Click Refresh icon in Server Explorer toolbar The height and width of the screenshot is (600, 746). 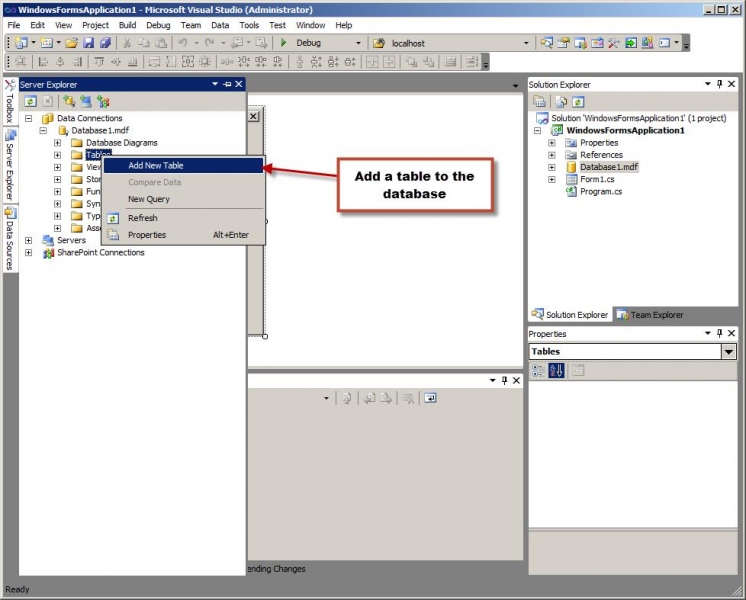tap(30, 101)
